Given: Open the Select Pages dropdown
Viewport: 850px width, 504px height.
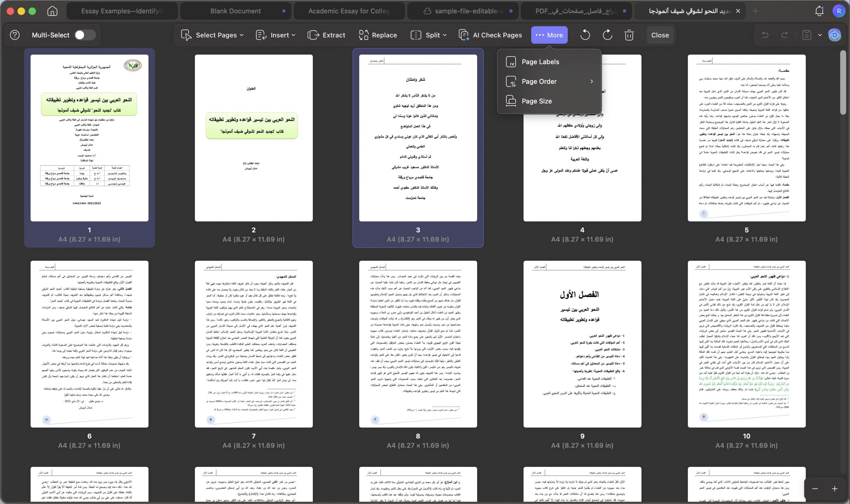Looking at the screenshot, I should coord(212,35).
